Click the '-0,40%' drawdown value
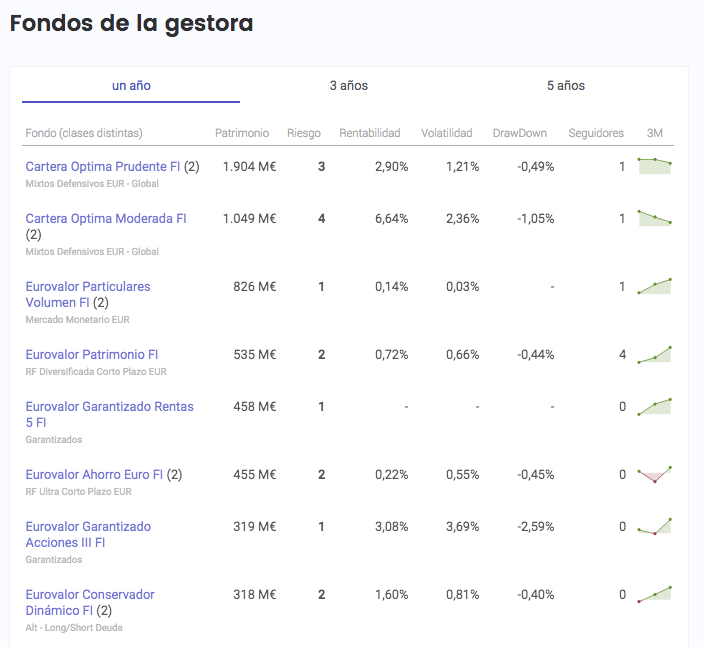The height and width of the screenshot is (647, 704). click(x=536, y=594)
